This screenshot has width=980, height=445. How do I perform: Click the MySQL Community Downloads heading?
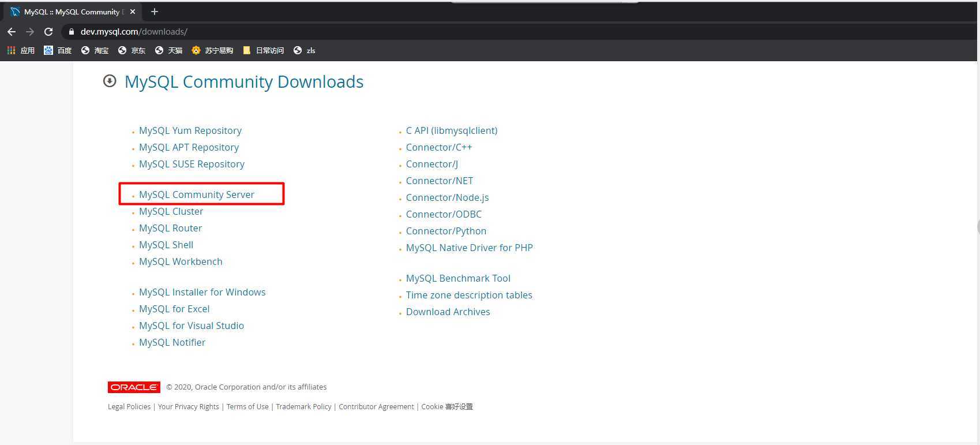coord(244,82)
